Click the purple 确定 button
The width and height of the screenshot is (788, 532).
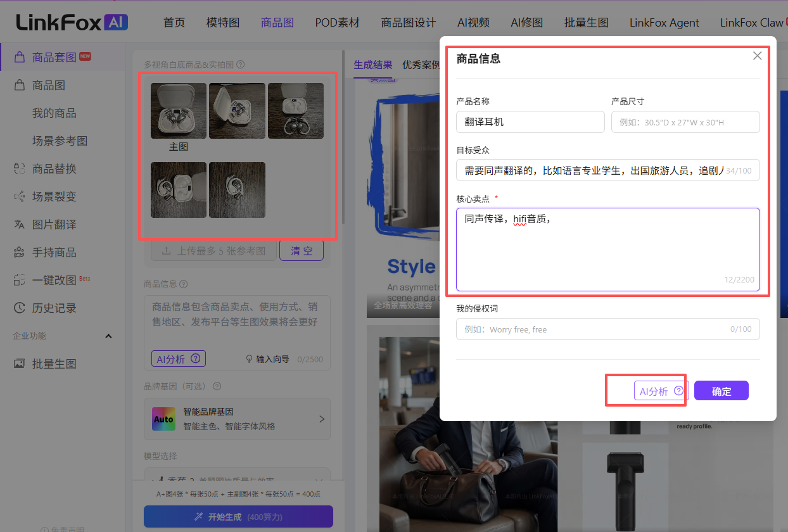point(721,391)
